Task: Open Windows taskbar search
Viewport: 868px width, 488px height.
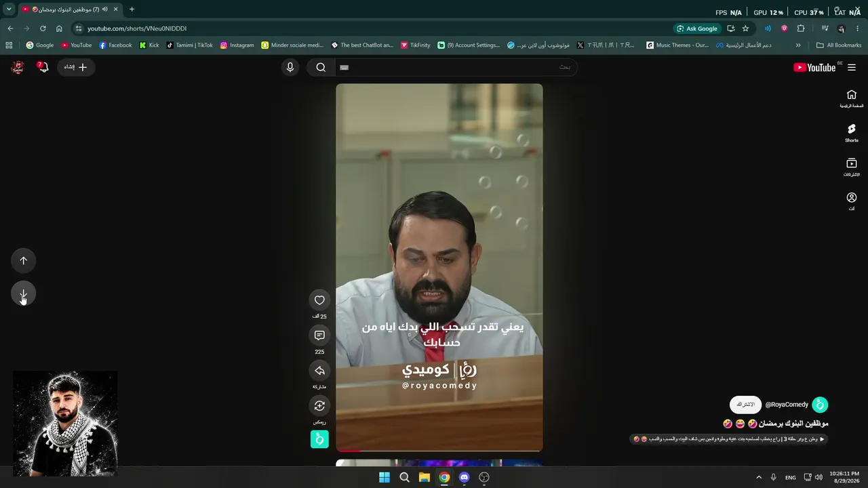Action: [404, 477]
